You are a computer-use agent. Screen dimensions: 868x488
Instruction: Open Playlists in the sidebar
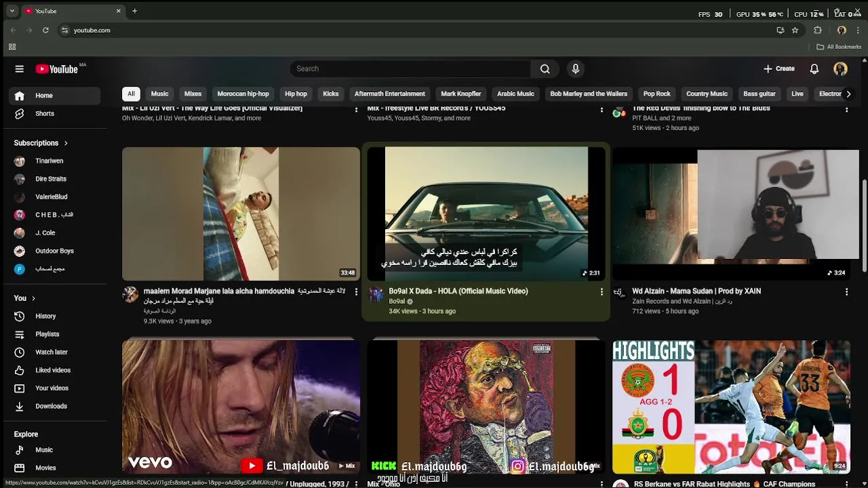(x=54, y=334)
